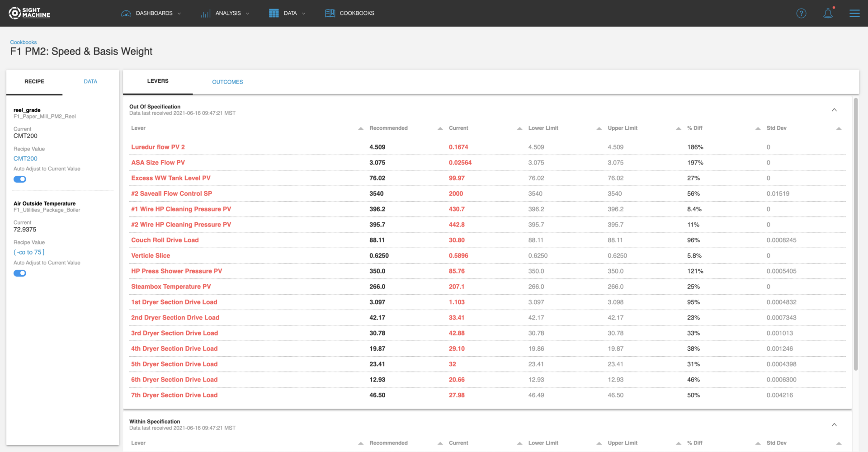Switch to the Outcomes tab

point(227,82)
